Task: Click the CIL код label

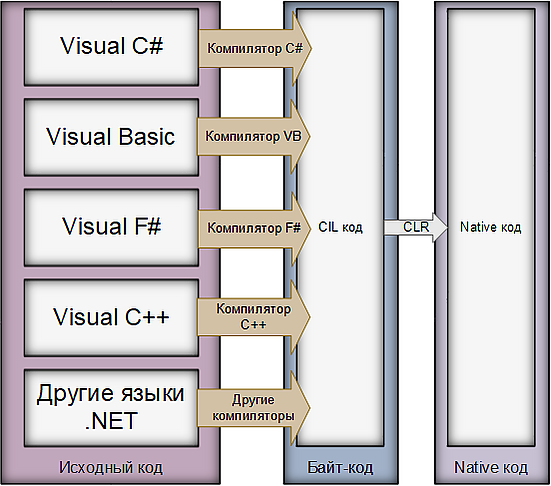Action: pos(340,227)
